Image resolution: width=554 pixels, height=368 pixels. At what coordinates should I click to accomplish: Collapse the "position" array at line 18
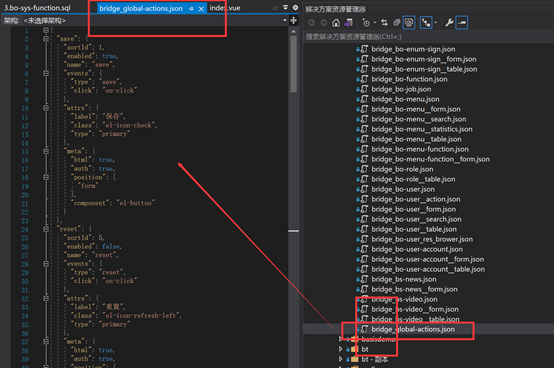[46, 177]
